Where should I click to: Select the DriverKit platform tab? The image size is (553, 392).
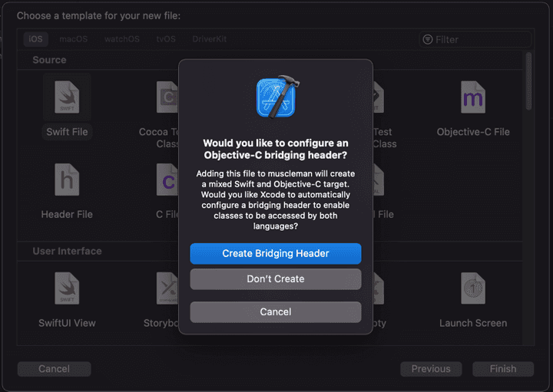[x=210, y=39]
